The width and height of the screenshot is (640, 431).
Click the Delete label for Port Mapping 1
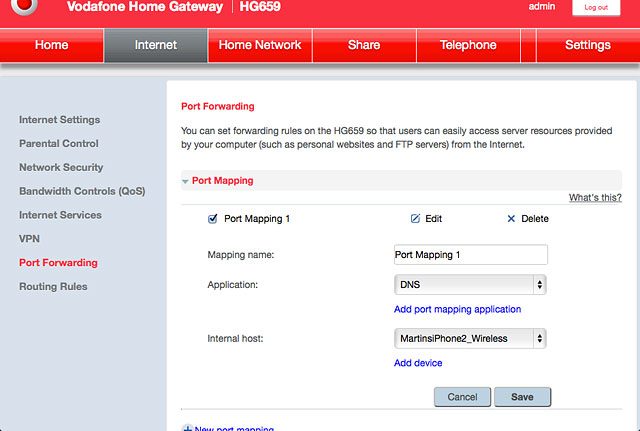click(535, 219)
